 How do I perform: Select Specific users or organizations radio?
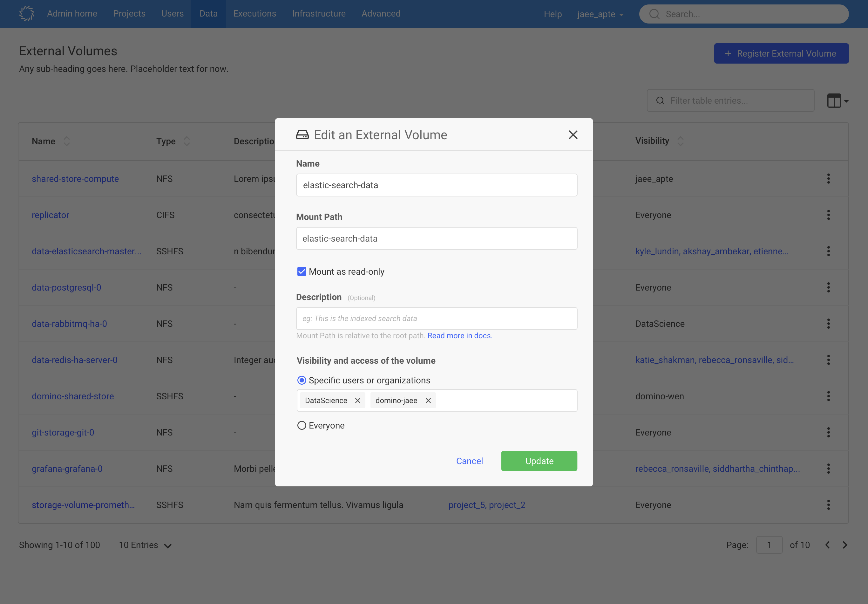tap(302, 380)
